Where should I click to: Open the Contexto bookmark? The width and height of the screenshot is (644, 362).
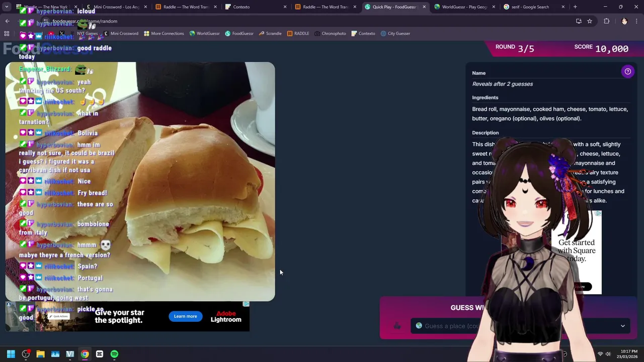[x=363, y=33]
